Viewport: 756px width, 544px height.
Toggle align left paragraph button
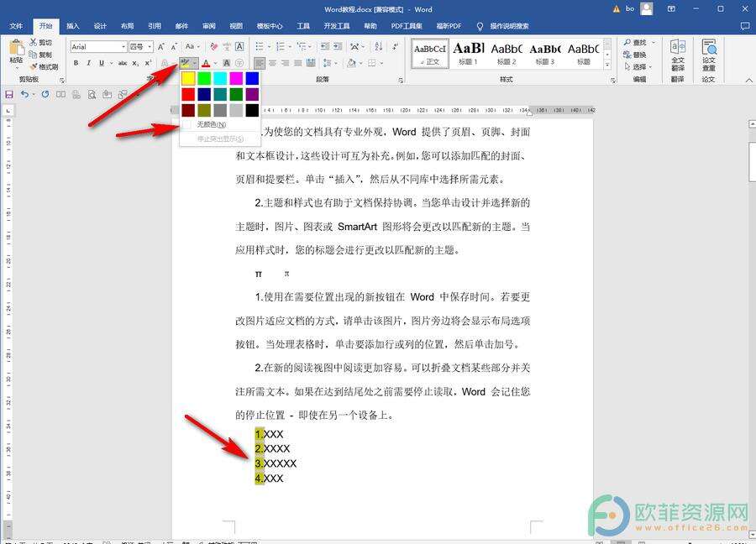[260, 63]
